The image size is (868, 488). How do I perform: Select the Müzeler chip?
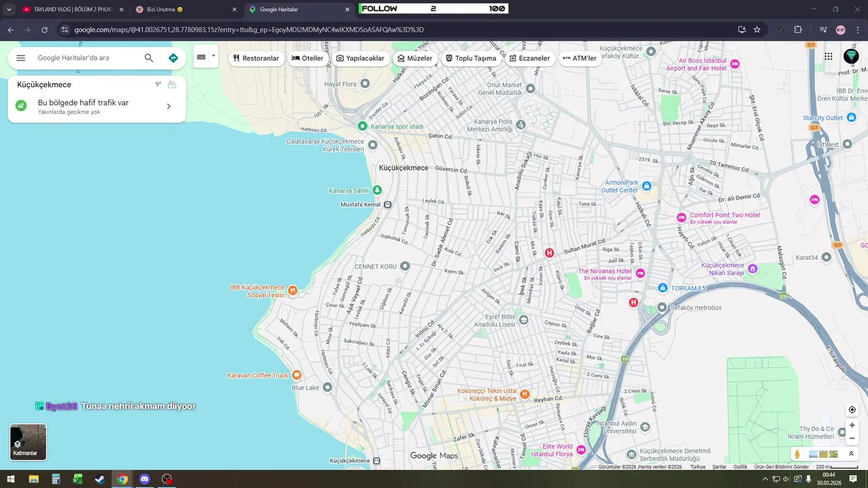pyautogui.click(x=414, y=58)
